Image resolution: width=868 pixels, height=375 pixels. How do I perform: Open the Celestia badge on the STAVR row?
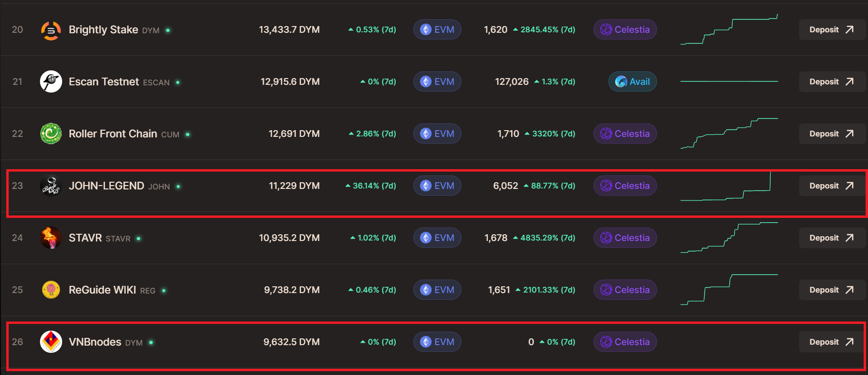[x=625, y=238]
